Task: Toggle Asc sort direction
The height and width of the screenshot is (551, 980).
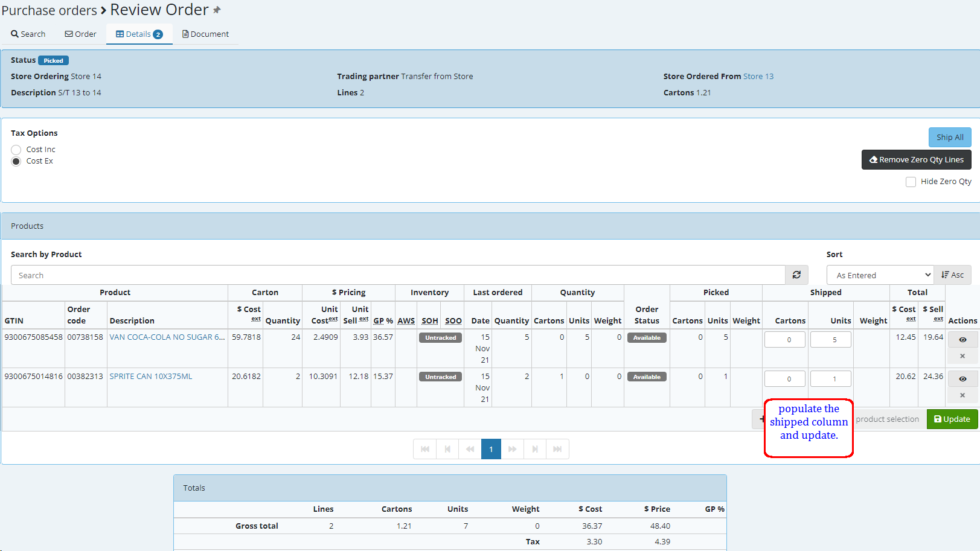Action: point(952,275)
